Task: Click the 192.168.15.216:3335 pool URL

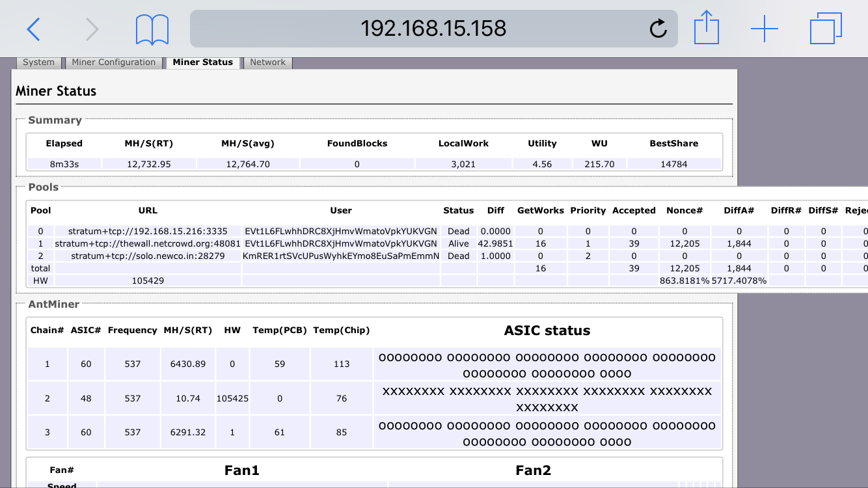Action: [148, 231]
